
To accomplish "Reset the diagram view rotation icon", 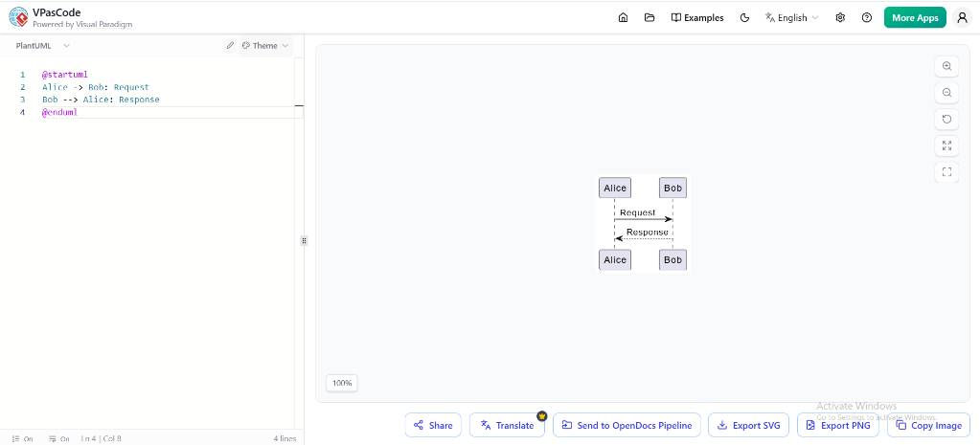I will coord(946,120).
